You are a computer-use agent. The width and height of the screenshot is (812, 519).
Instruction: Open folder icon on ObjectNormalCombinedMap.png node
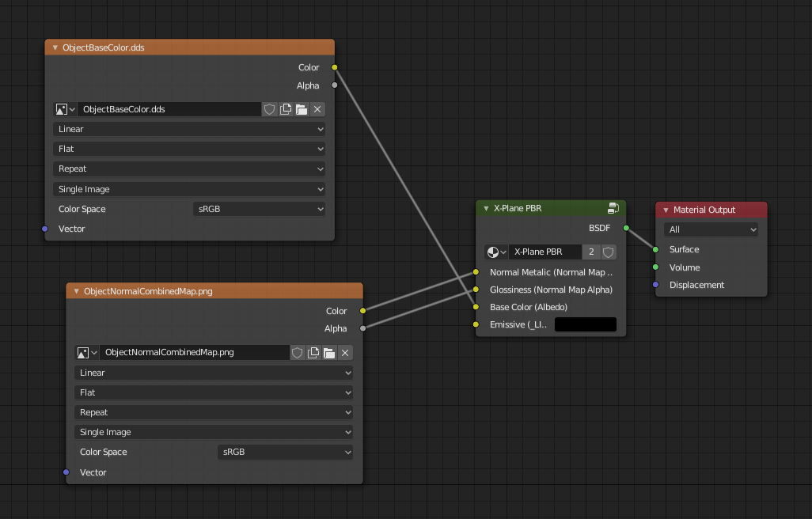pos(328,352)
